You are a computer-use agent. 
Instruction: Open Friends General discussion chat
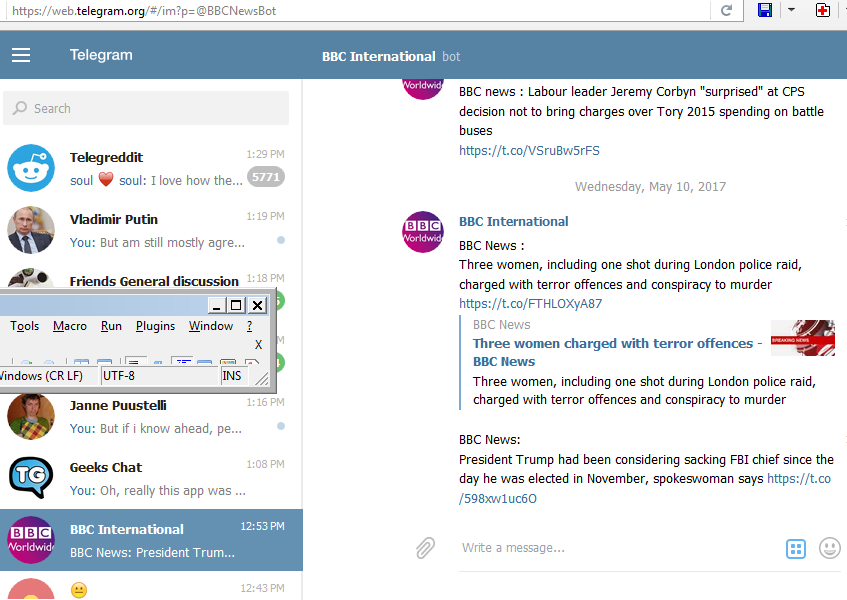point(154,281)
